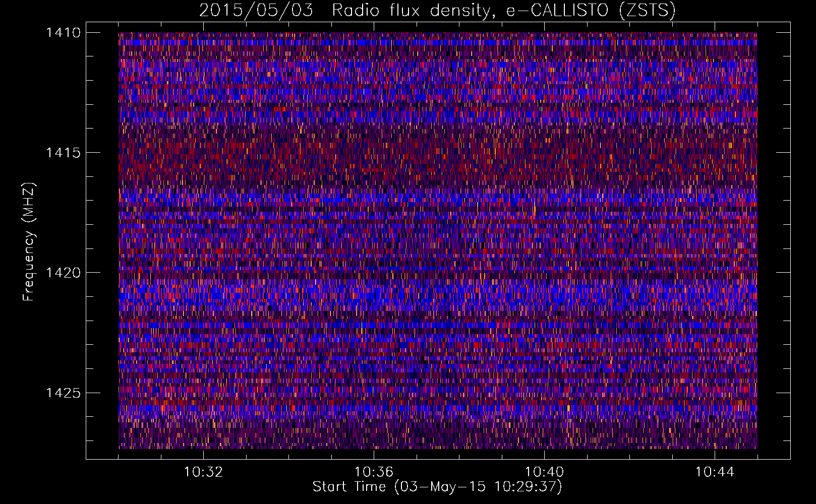Click the plot title "Radio flux density, e-CALLISTO (ZSTS)"

(x=503, y=11)
